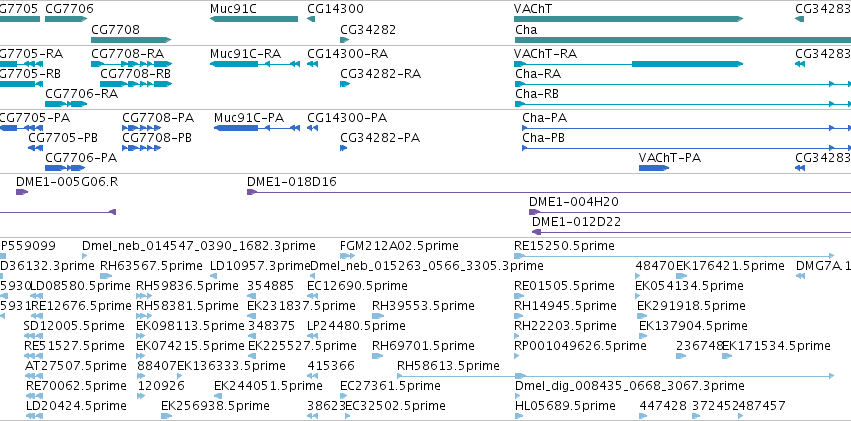Click the EC12690.5prime EST arrows
Screen dimensions: 851x421
pyautogui.click(x=312, y=296)
